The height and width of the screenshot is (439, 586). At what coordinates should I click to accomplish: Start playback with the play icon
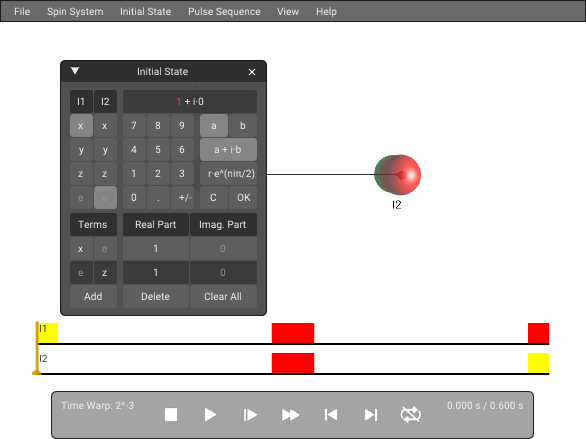[x=210, y=415]
